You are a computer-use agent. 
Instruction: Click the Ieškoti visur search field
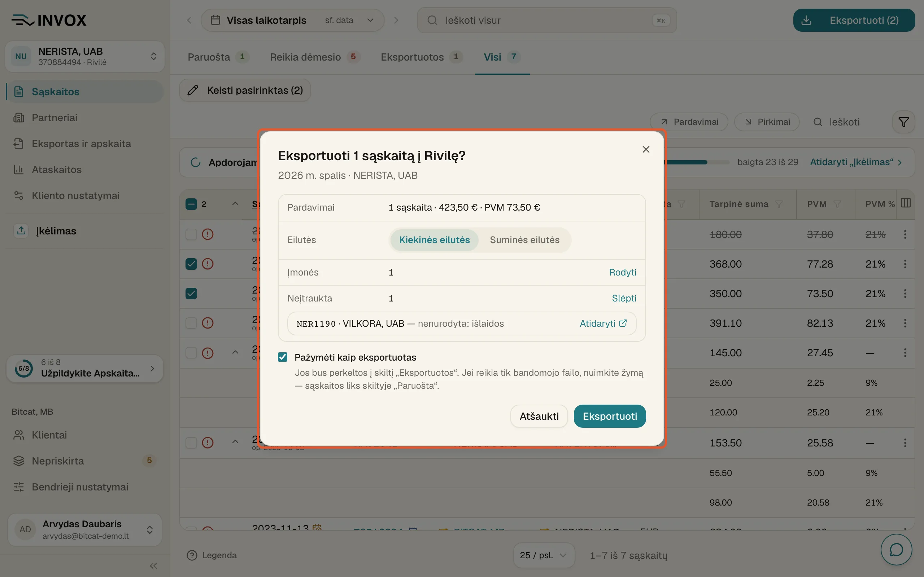[x=547, y=20]
